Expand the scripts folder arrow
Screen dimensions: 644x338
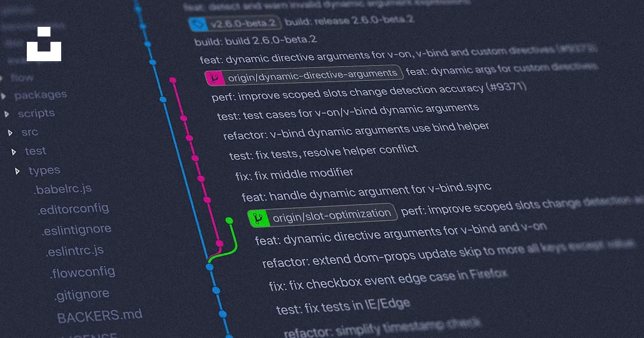click(7, 114)
